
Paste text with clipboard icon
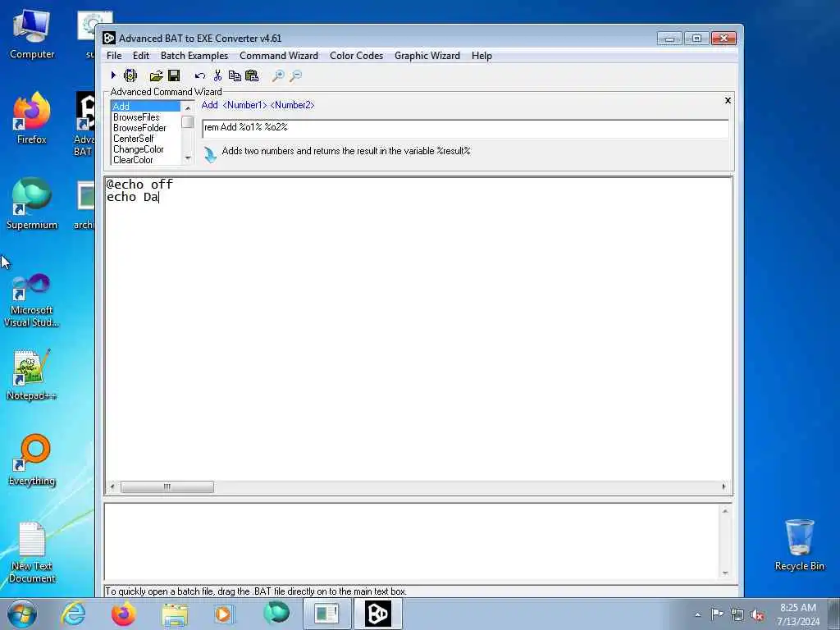point(252,75)
